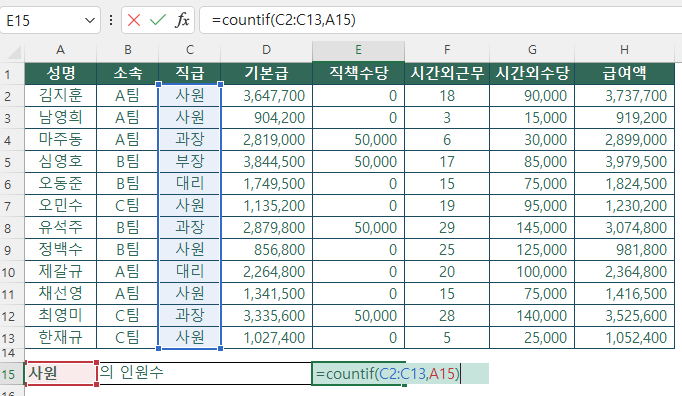Click total pay cell 3,979,500
682x396 pixels.
[x=624, y=162]
